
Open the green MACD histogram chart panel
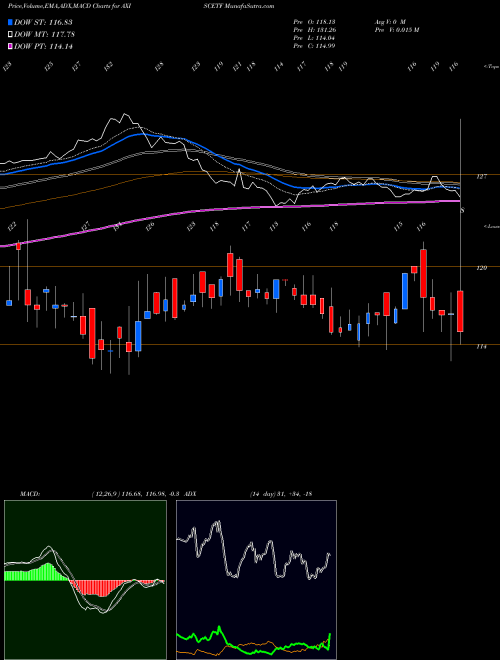85,580
